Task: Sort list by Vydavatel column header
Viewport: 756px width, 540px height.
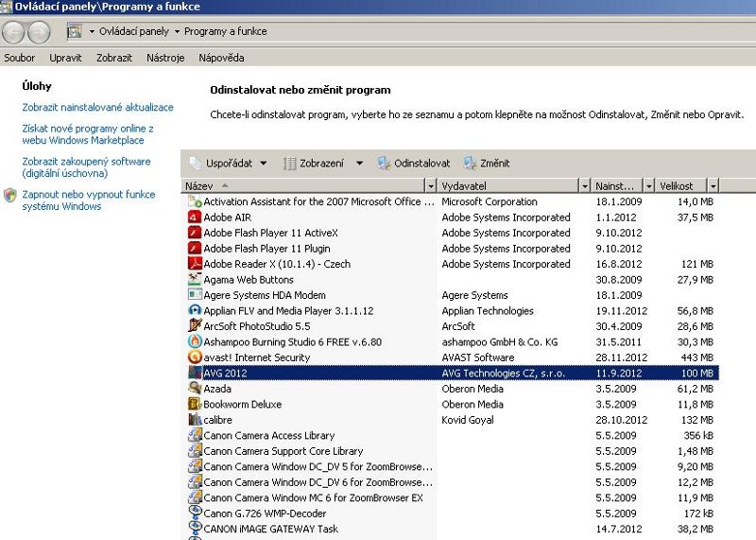Action: coord(510,186)
